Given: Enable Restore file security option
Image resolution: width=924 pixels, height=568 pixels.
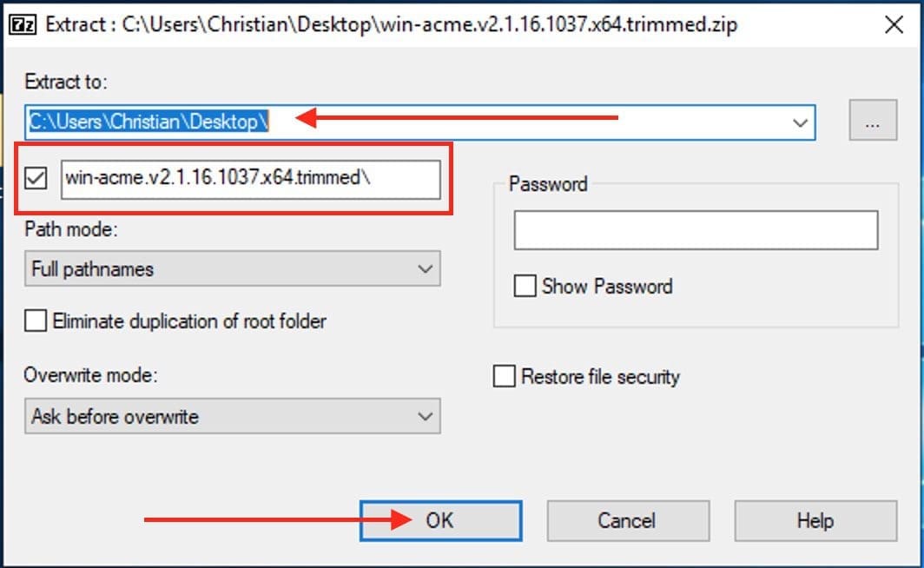Looking at the screenshot, I should pyautogui.click(x=504, y=377).
